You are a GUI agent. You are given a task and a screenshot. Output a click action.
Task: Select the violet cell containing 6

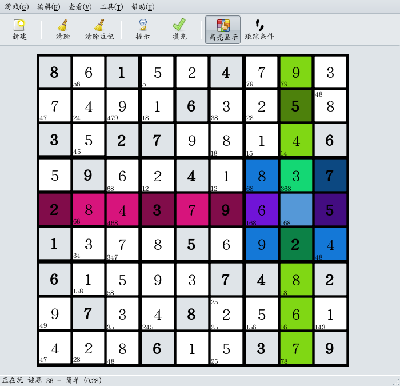click(262, 210)
